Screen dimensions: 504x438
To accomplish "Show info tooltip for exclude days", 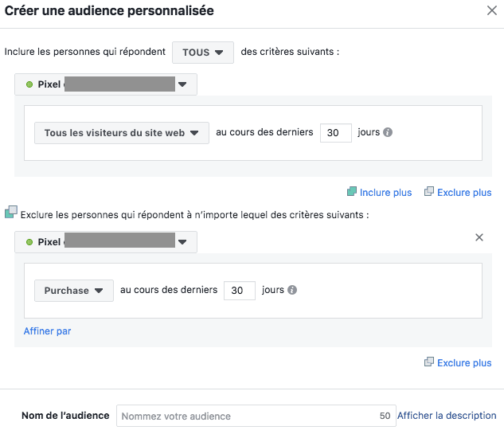I will tap(292, 290).
